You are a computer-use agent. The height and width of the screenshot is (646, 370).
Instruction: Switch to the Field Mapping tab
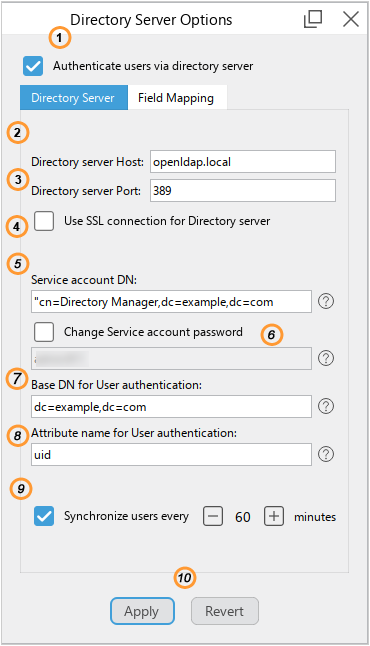coord(177,98)
